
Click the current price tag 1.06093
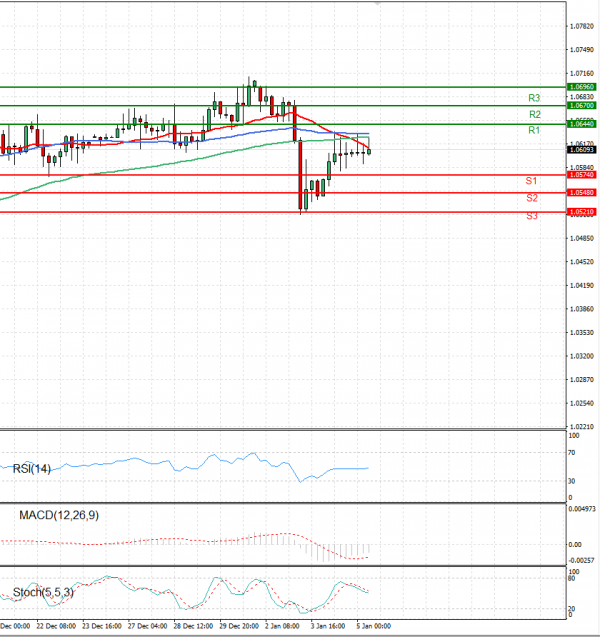tap(581, 150)
